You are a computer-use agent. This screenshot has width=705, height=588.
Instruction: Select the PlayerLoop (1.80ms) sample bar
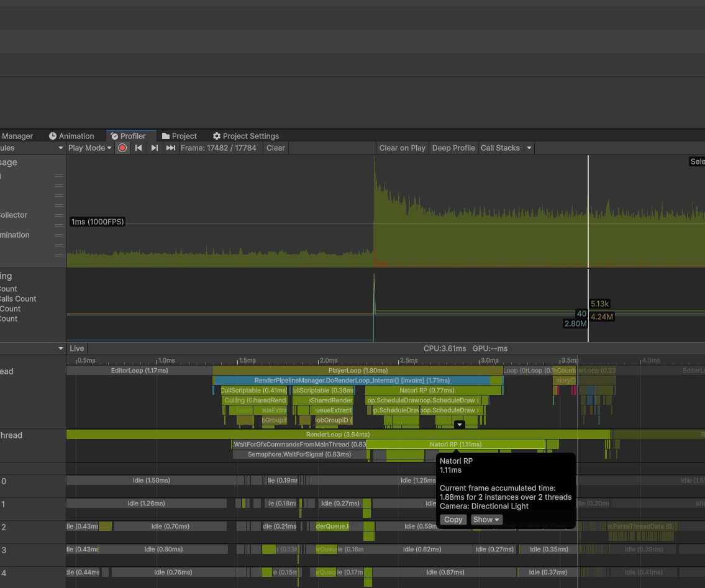[358, 371]
